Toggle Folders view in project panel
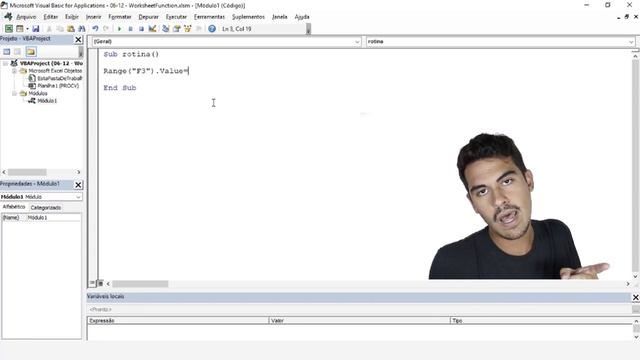Viewport: 640px width, 360px height. [x=31, y=51]
